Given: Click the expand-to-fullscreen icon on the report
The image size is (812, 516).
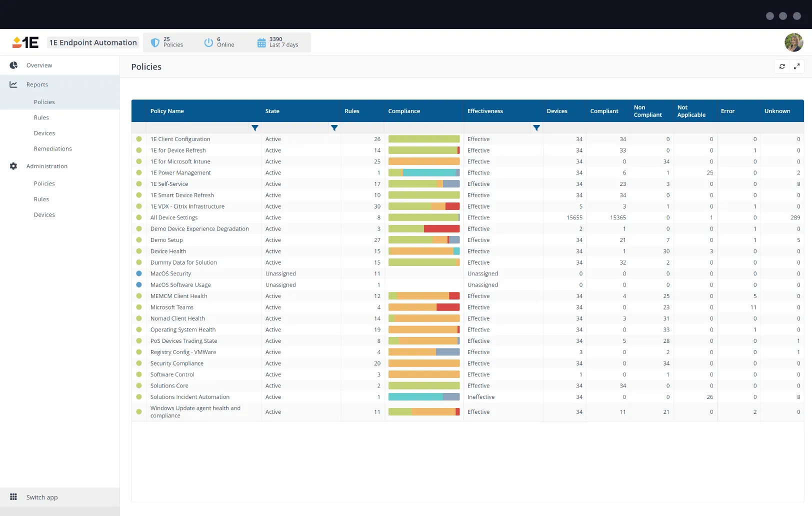Looking at the screenshot, I should tap(797, 66).
